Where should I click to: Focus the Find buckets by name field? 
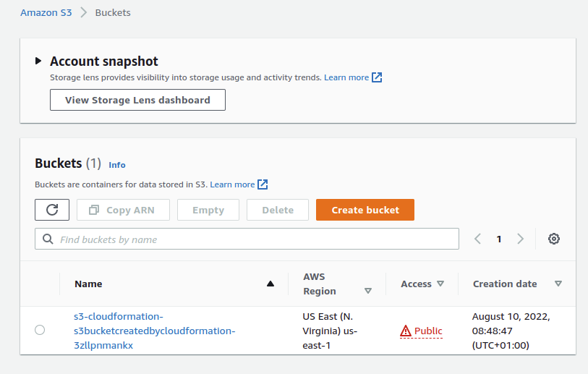point(253,239)
